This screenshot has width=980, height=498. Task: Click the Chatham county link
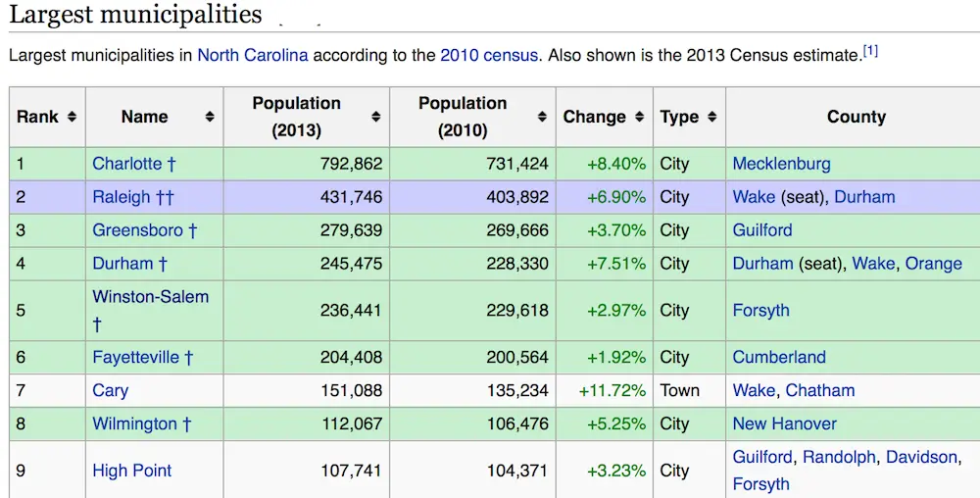pyautogui.click(x=819, y=390)
